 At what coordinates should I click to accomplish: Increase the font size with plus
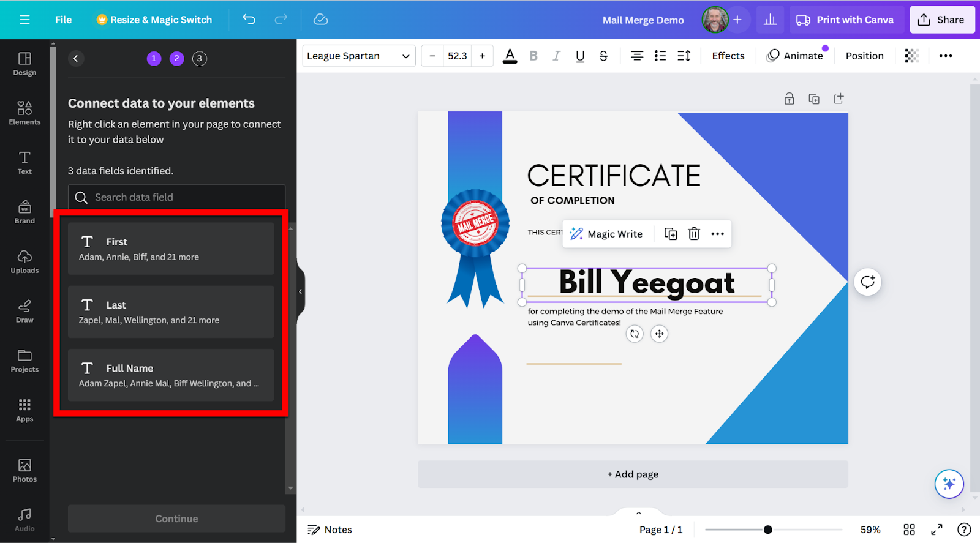click(483, 56)
